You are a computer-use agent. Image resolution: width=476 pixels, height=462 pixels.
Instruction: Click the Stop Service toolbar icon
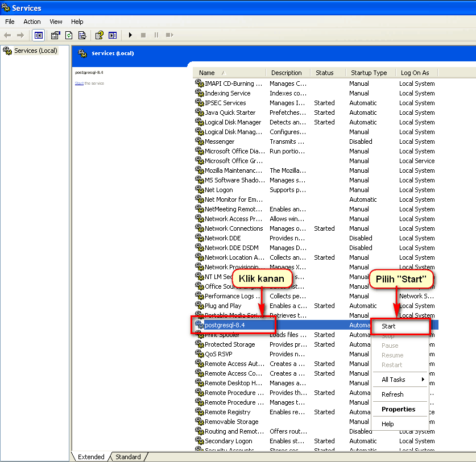pyautogui.click(x=143, y=35)
